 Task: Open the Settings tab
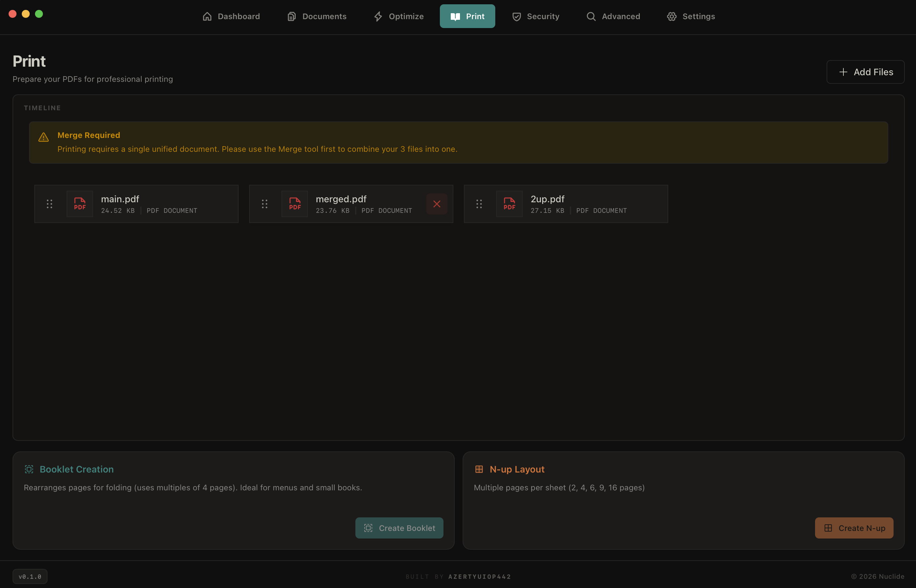pyautogui.click(x=691, y=16)
